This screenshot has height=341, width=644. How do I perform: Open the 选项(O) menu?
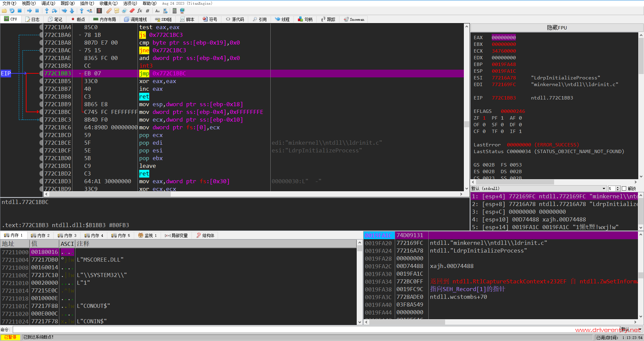click(130, 3)
